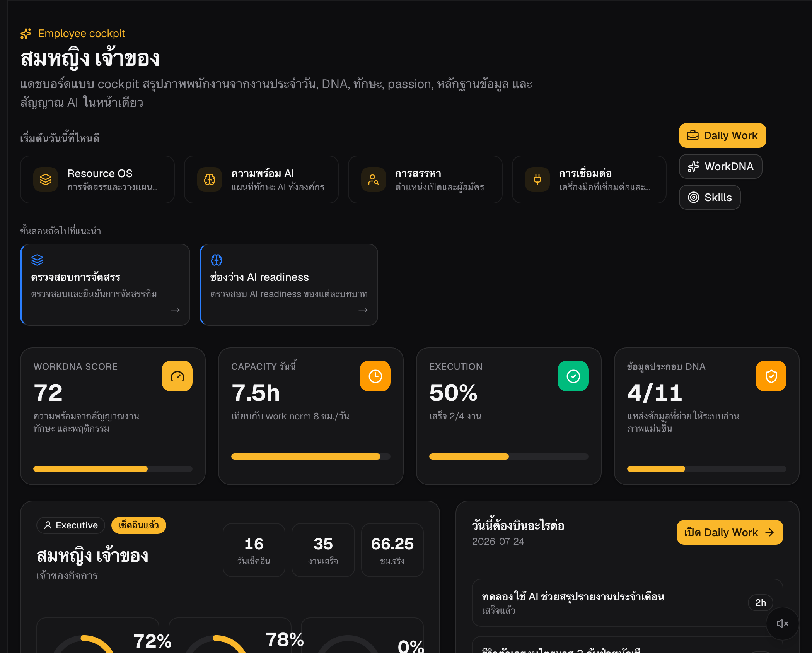Click the blue brain icon in AI readiness card

click(217, 260)
